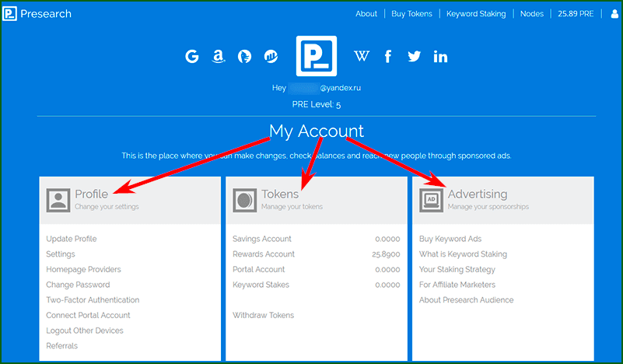
Task: Open About Presearch Audience link
Action: pos(466,300)
